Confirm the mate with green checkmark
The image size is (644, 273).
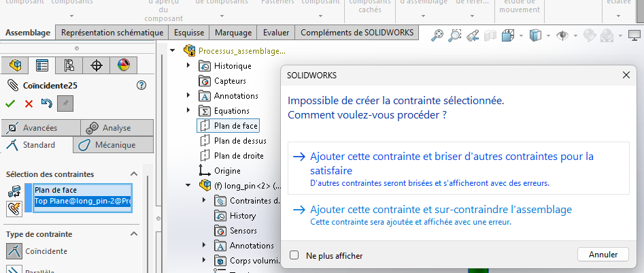pos(10,103)
